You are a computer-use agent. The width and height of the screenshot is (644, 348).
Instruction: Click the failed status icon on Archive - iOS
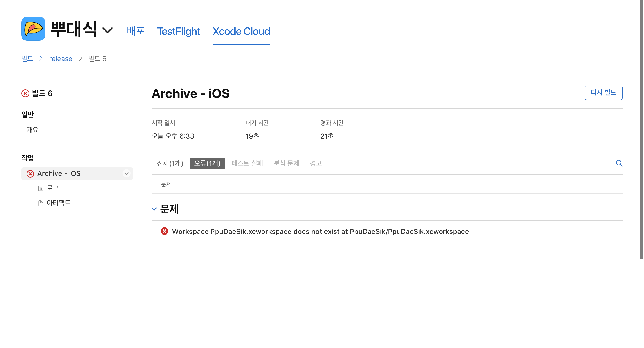coord(30,174)
